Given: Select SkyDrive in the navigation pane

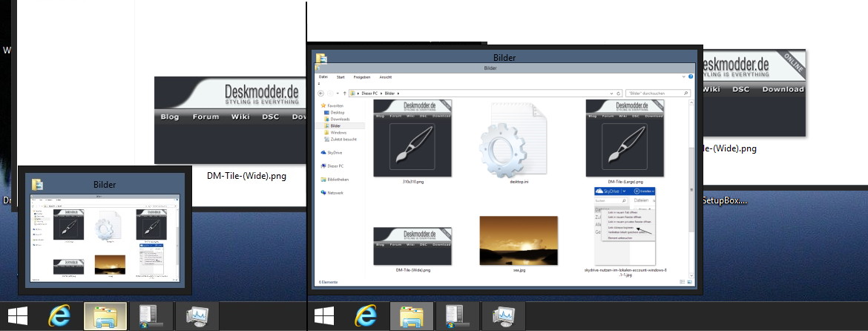Looking at the screenshot, I should (x=331, y=151).
